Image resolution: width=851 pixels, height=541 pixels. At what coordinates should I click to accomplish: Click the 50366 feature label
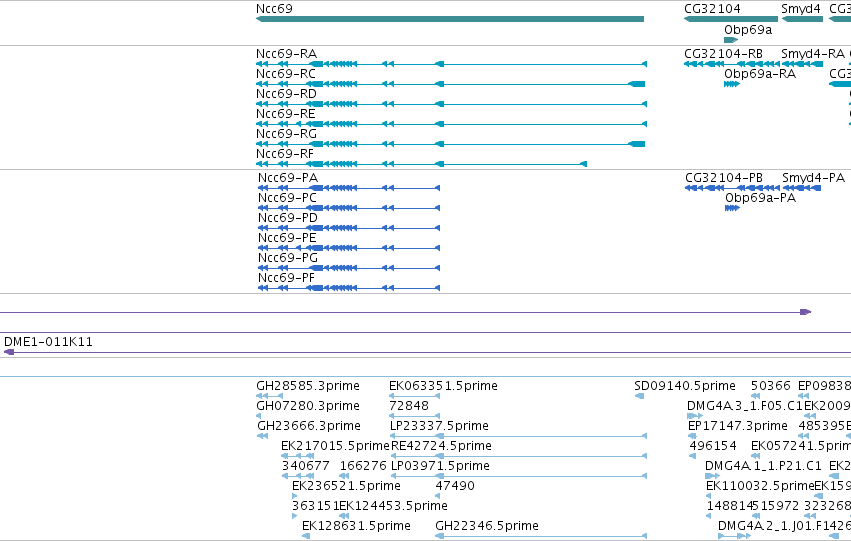[771, 386]
